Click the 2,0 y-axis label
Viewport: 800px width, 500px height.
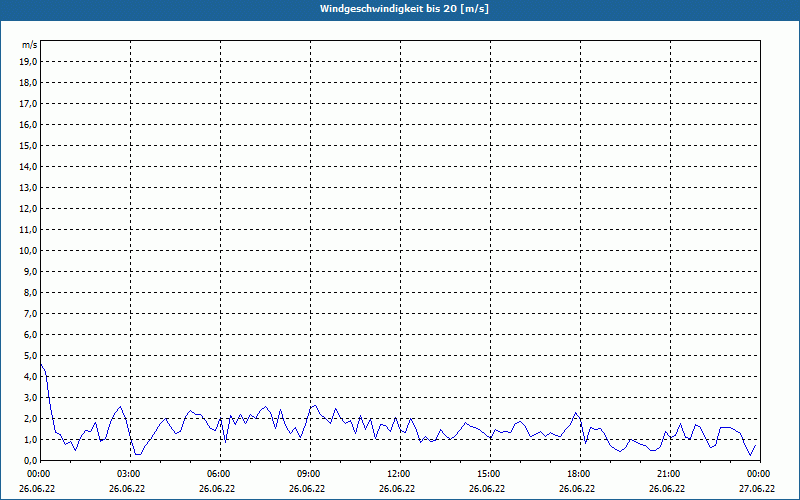[x=30, y=418]
